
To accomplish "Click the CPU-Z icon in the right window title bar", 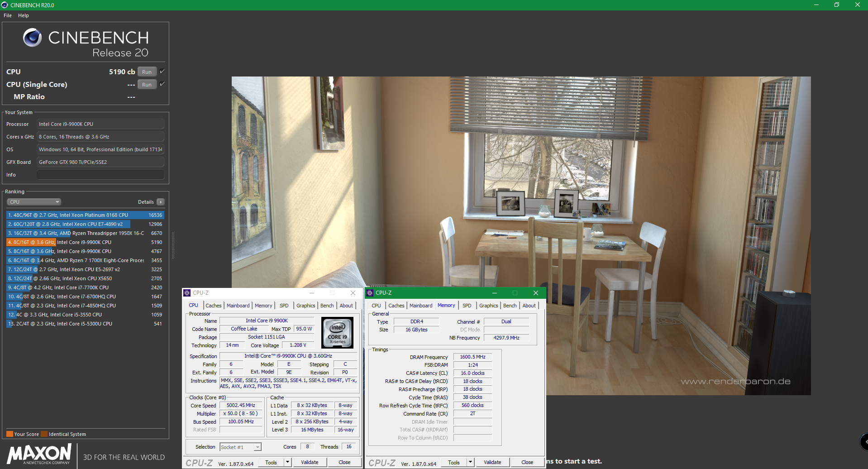I will pos(370,293).
